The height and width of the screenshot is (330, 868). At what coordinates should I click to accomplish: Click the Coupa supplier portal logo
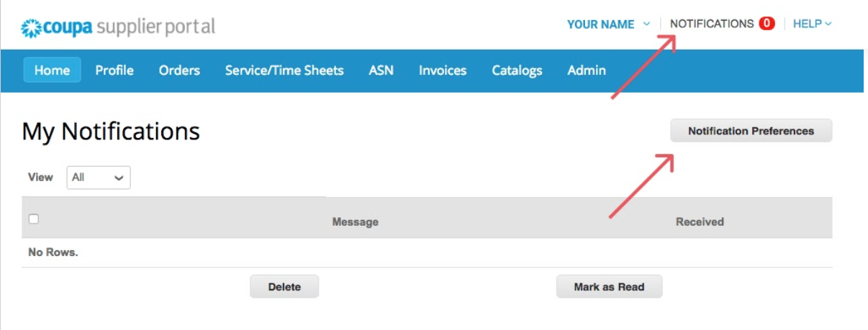(x=118, y=27)
